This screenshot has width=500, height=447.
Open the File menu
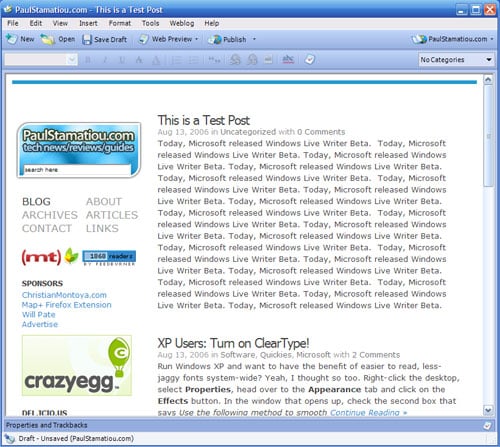click(13, 23)
